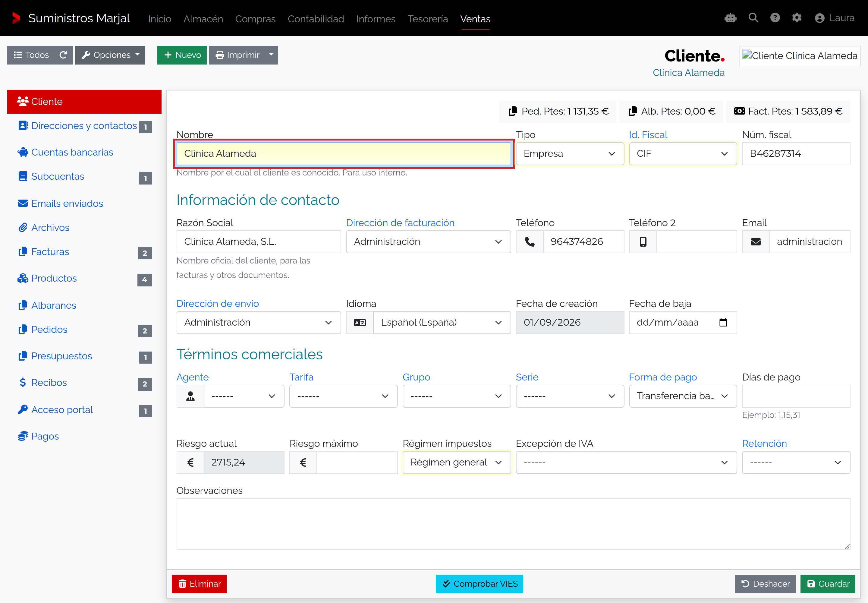
Task: Open the Dirección de facturación dropdown
Action: pos(428,242)
